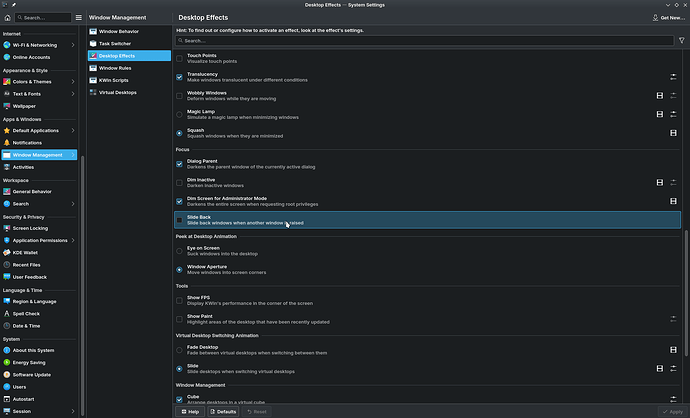Play Dim Screen for Administrator Mode video
Image resolution: width=690 pixels, height=418 pixels.
click(673, 201)
